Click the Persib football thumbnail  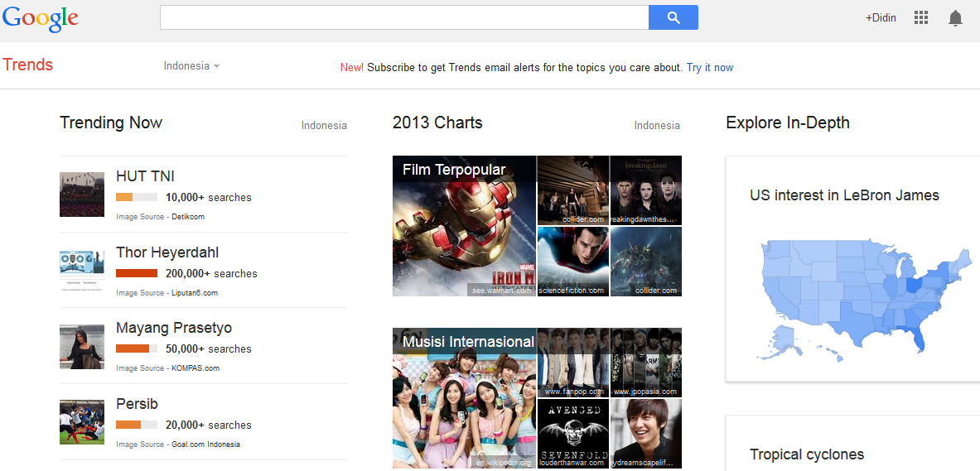(82, 422)
